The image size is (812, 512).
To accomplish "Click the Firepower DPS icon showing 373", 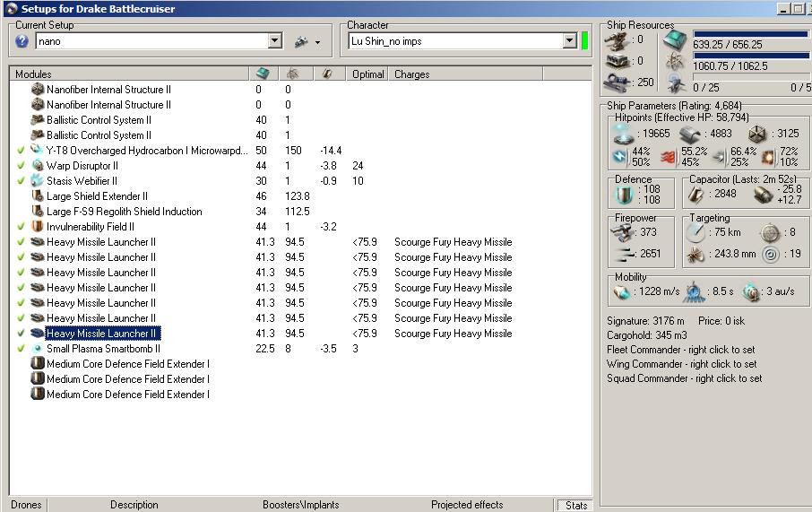I will [x=621, y=232].
